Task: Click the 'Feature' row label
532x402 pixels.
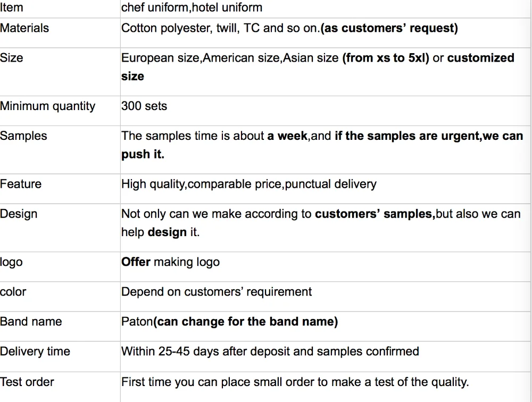Action: coord(21,184)
